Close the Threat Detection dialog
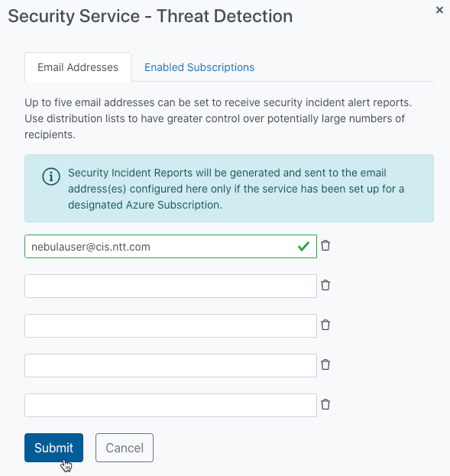The height and width of the screenshot is (476, 450). [439, 10]
